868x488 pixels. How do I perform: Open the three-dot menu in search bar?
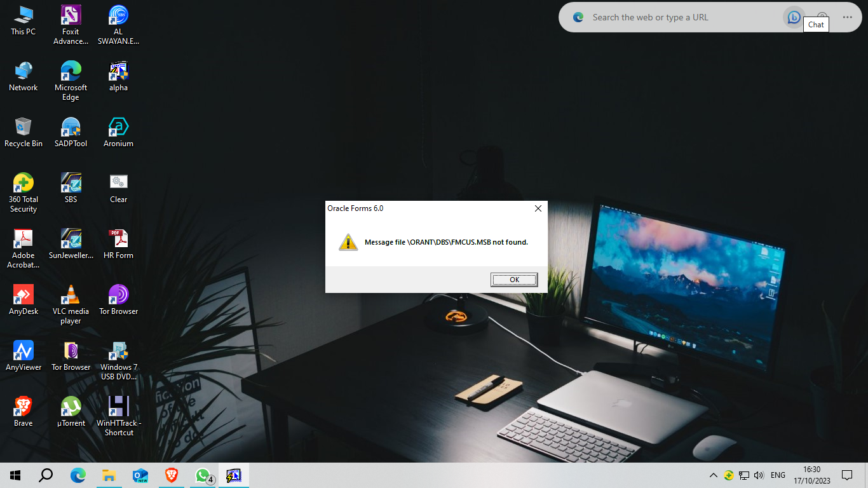[x=847, y=18]
